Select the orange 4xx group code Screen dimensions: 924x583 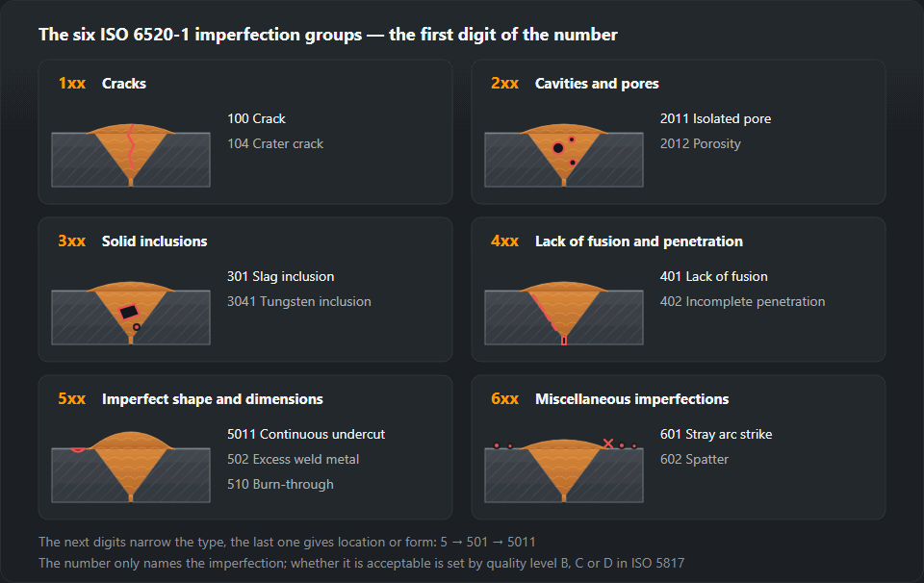[505, 241]
